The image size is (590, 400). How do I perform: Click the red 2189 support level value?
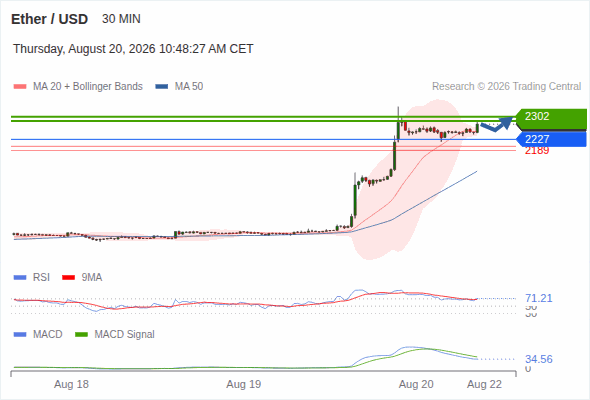pos(537,151)
